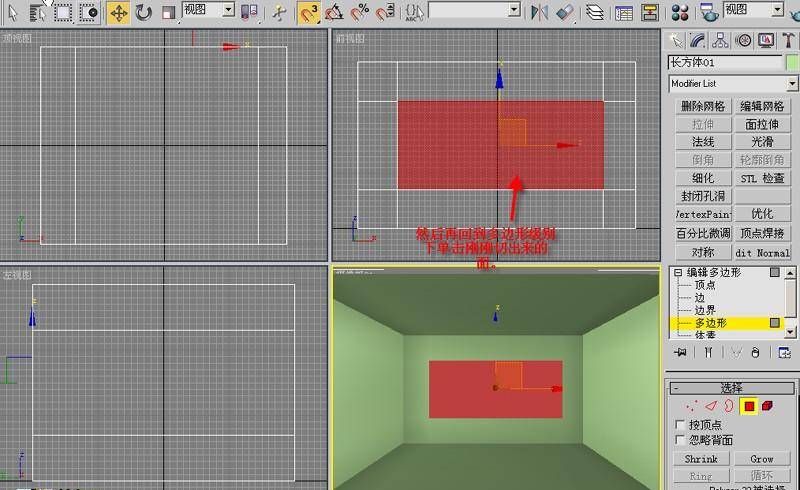Choose the Select Object arrow tool
Screen dimensions: 800x490
(x=13, y=13)
